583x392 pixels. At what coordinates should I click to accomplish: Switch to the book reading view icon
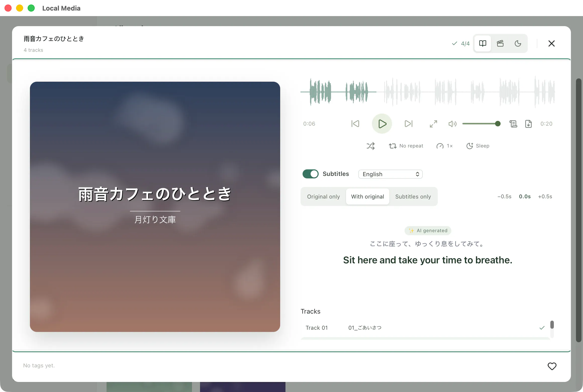pos(482,43)
